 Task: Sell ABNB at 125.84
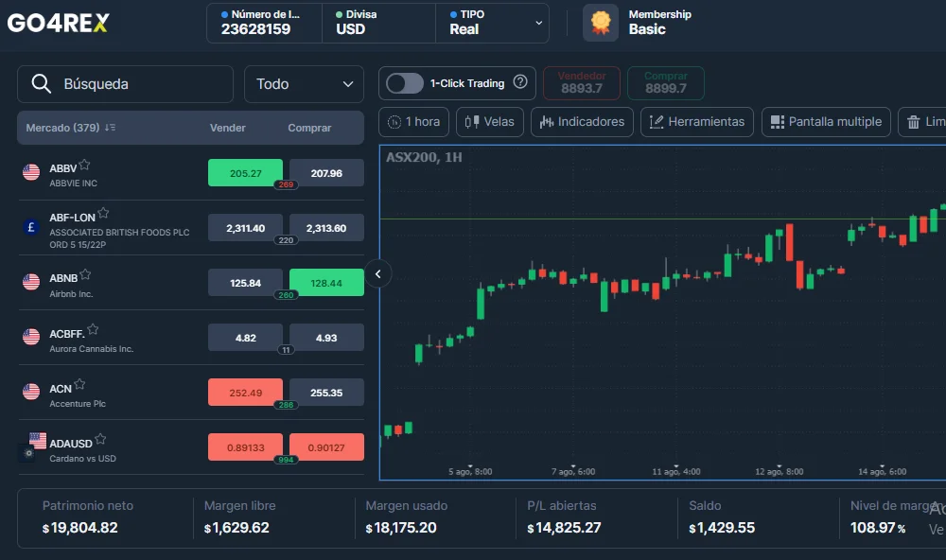[x=246, y=283]
